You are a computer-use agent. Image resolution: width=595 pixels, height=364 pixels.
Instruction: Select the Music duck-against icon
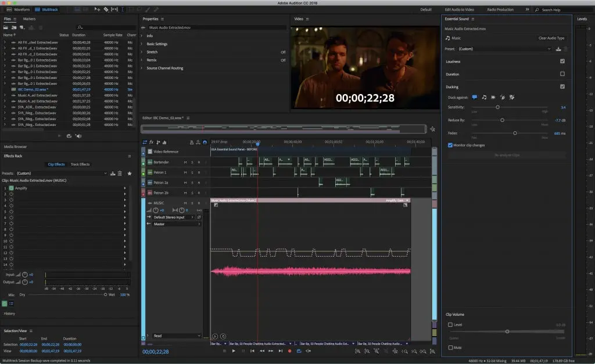click(485, 98)
